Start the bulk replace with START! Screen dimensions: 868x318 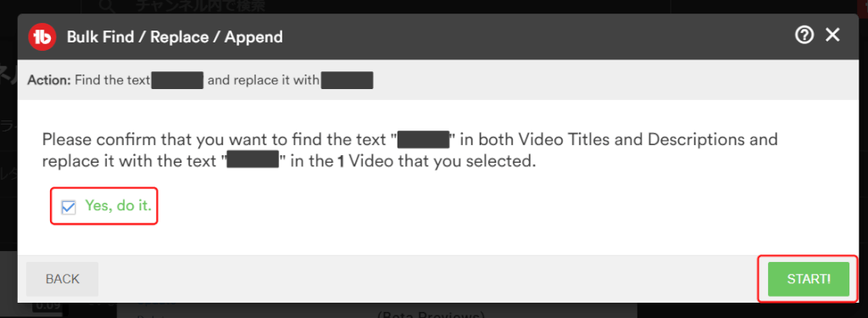tap(809, 279)
